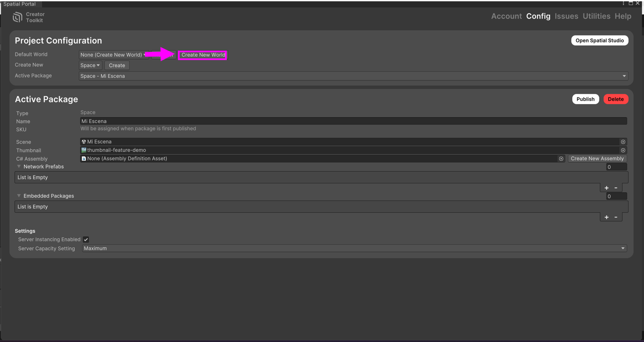Viewport: 644px width, 342px height.
Task: Click the thumbnail-feature-demo image icon
Action: pos(84,150)
